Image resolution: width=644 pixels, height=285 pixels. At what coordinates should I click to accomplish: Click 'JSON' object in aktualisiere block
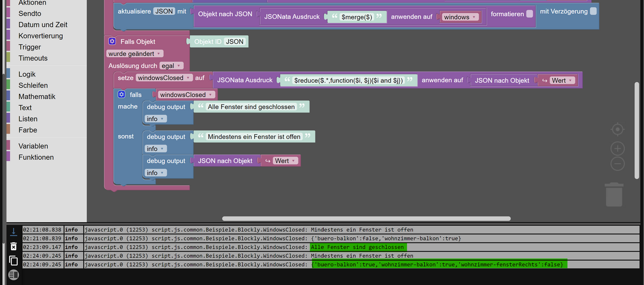164,11
